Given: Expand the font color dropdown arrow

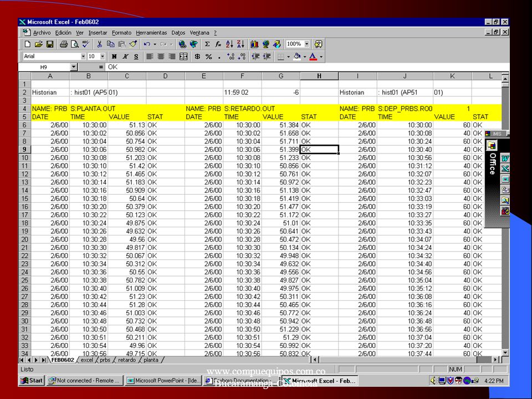Looking at the screenshot, I should pos(321,57).
